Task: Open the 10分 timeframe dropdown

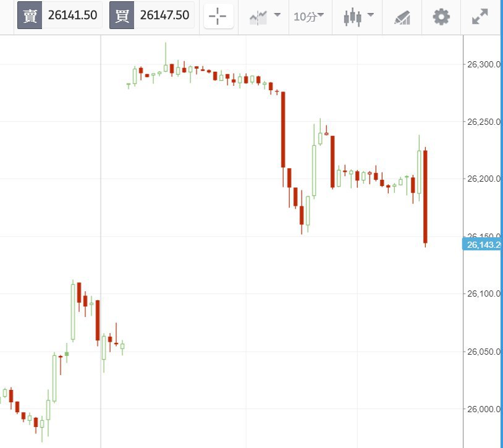Action: pyautogui.click(x=308, y=16)
